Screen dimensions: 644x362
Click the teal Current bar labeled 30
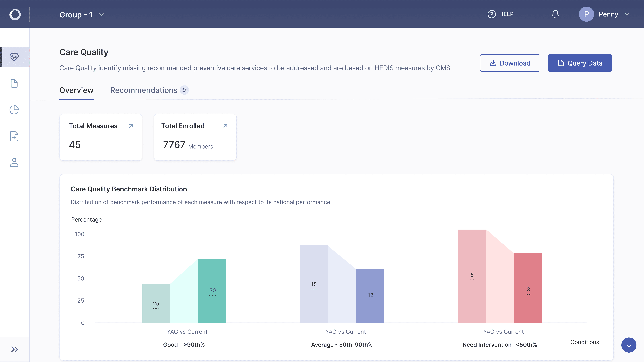212,291
